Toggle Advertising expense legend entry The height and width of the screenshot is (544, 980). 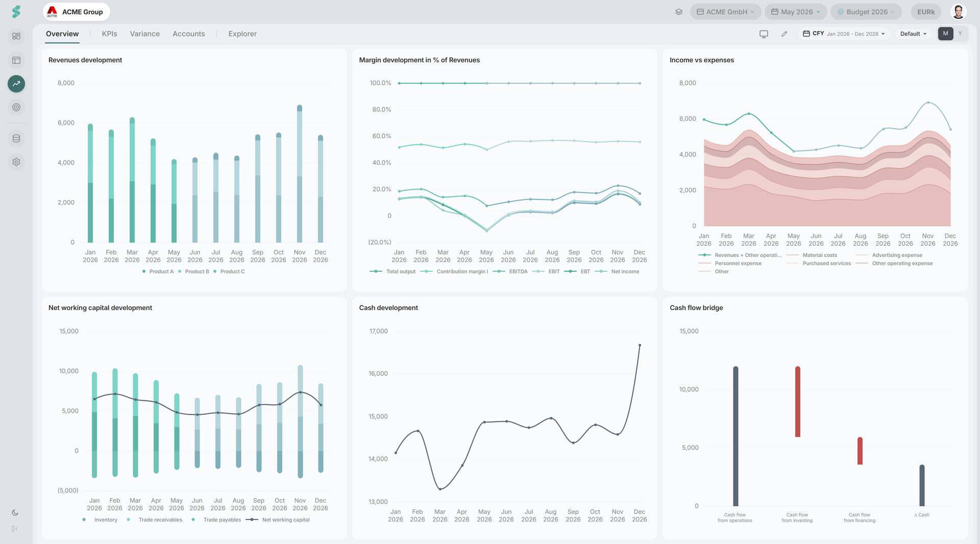(x=889, y=255)
